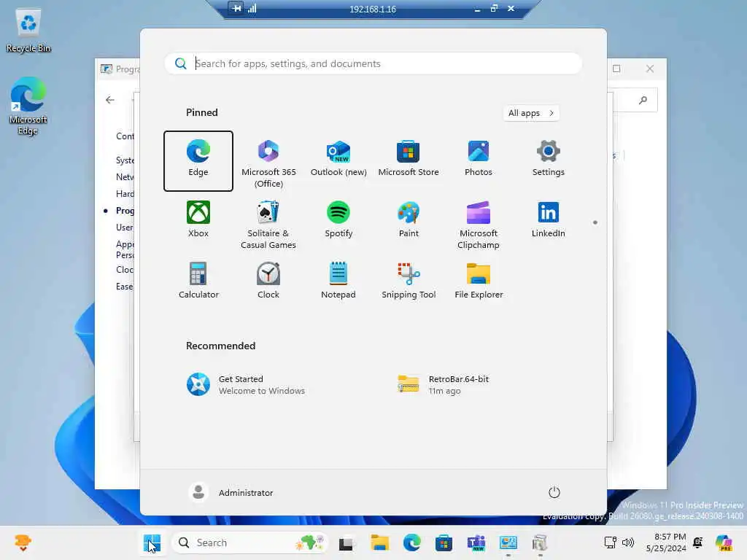Check the remote connection signal icon
747x560 pixels.
coord(252,8)
